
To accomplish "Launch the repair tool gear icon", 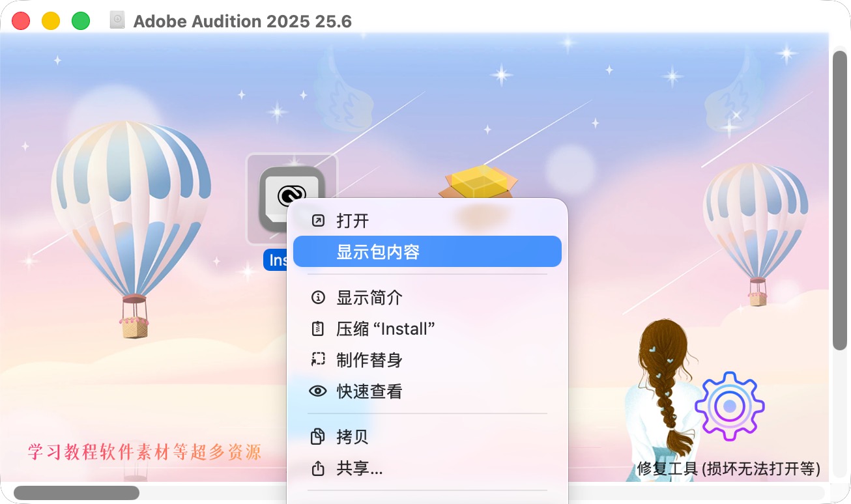I will pos(730,406).
